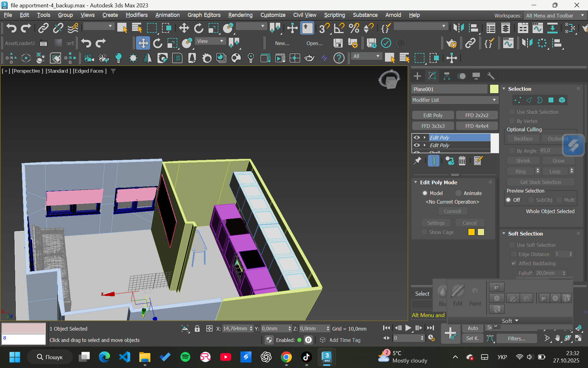Activate the Select and Move tool

pos(184,28)
